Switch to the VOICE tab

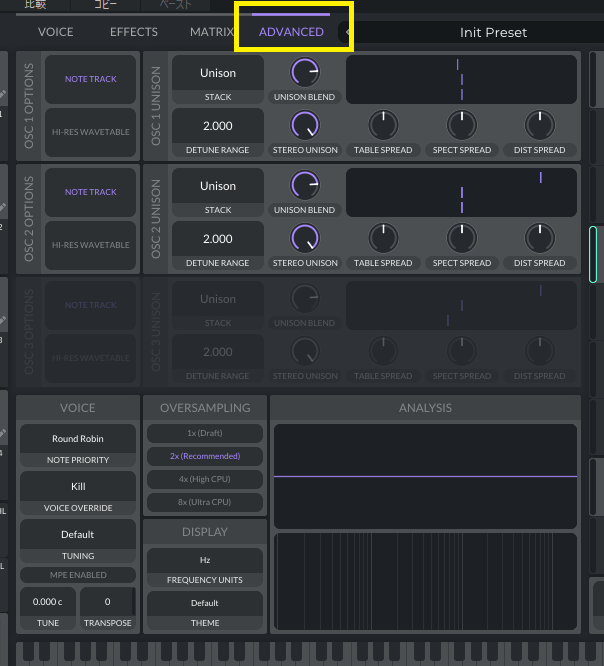[56, 32]
